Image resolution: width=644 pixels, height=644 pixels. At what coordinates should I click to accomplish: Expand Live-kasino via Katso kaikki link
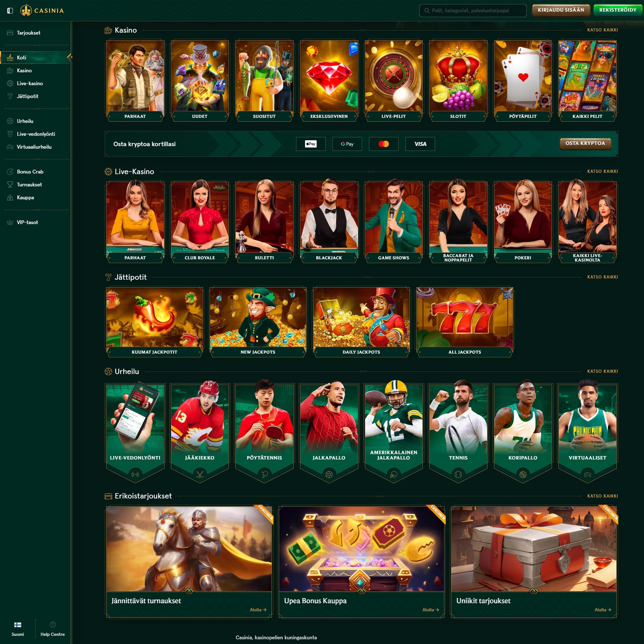(x=603, y=172)
